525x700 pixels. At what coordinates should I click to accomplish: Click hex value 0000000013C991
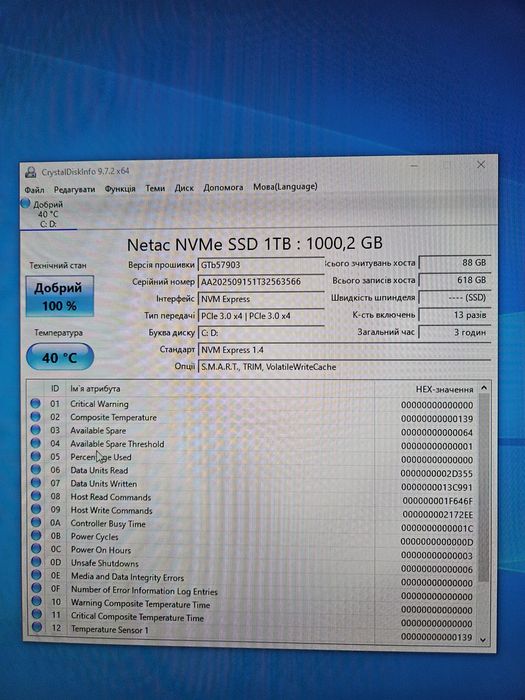coord(437,487)
